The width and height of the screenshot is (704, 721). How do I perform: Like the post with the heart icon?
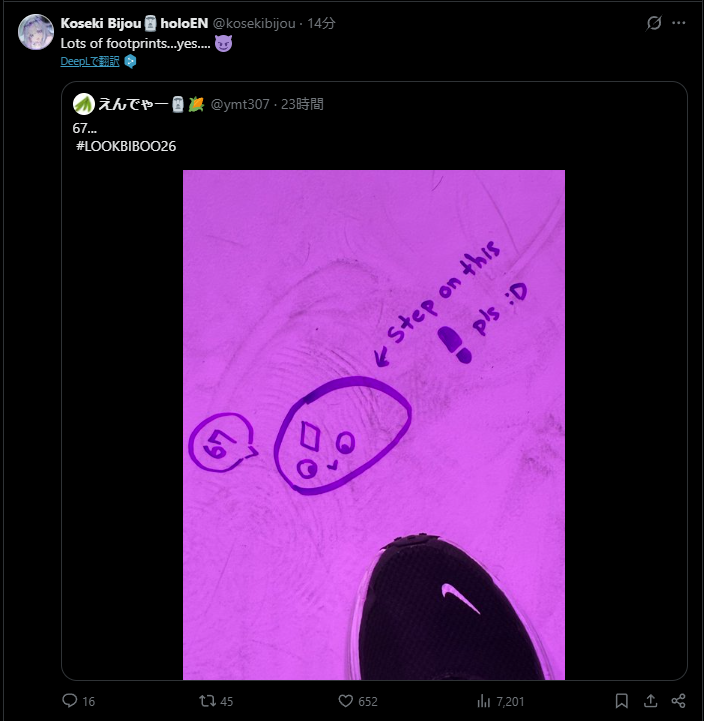(346, 701)
